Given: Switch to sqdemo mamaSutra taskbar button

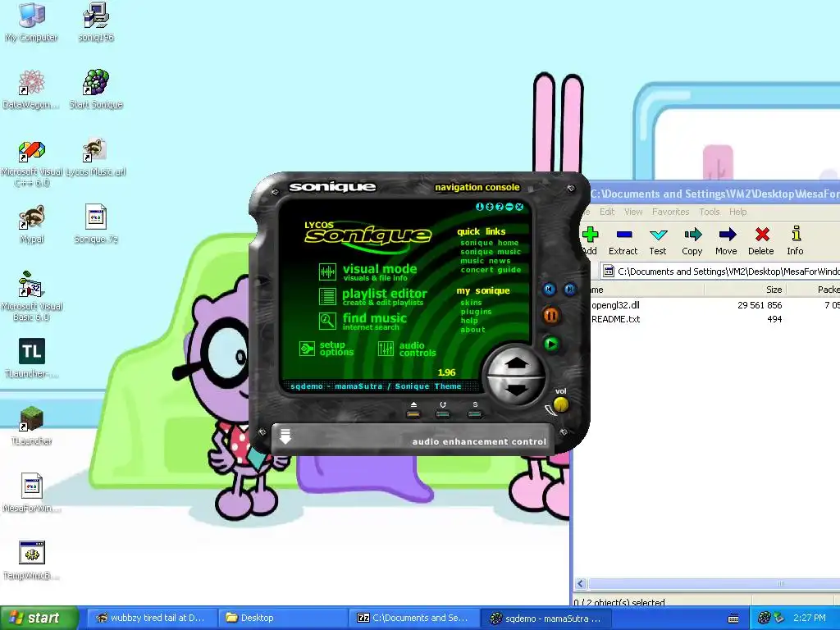Looking at the screenshot, I should click(x=546, y=618).
